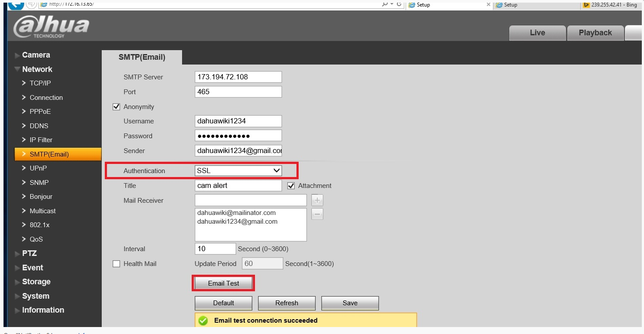
Task: Collapse the Network menu section
Action: point(34,69)
